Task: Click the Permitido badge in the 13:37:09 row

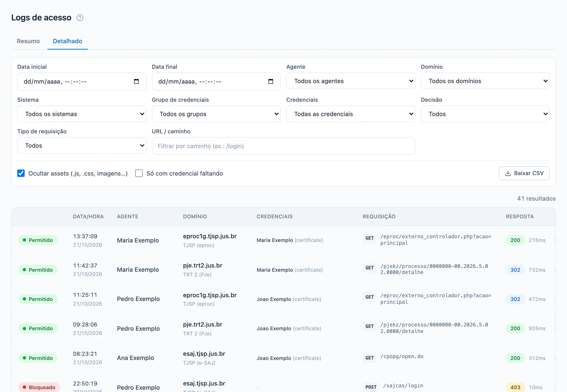Action: tap(38, 240)
